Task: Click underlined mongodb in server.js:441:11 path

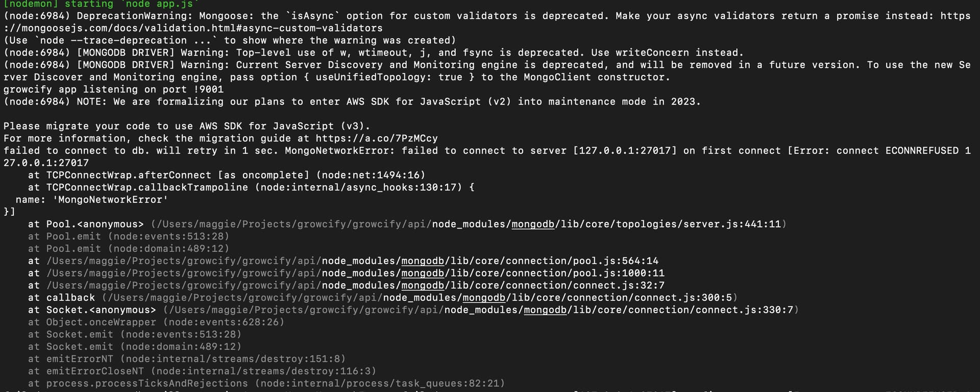Action: click(532, 224)
